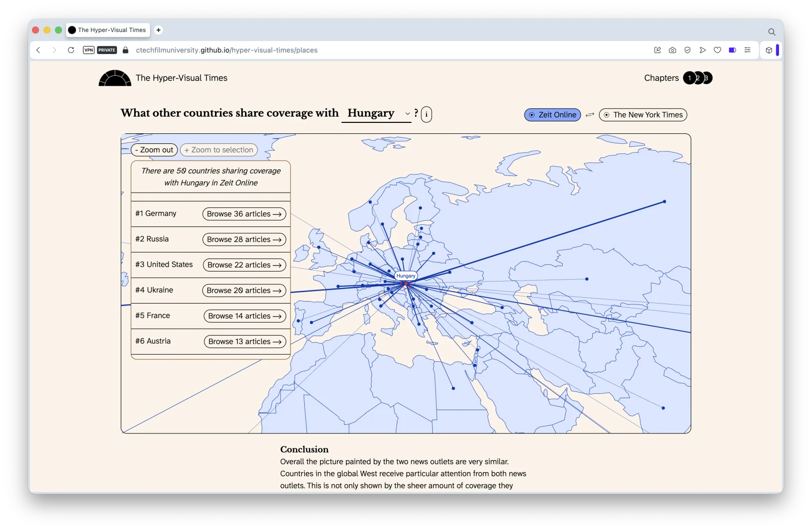Reload the current page
The width and height of the screenshot is (812, 531).
(x=71, y=50)
